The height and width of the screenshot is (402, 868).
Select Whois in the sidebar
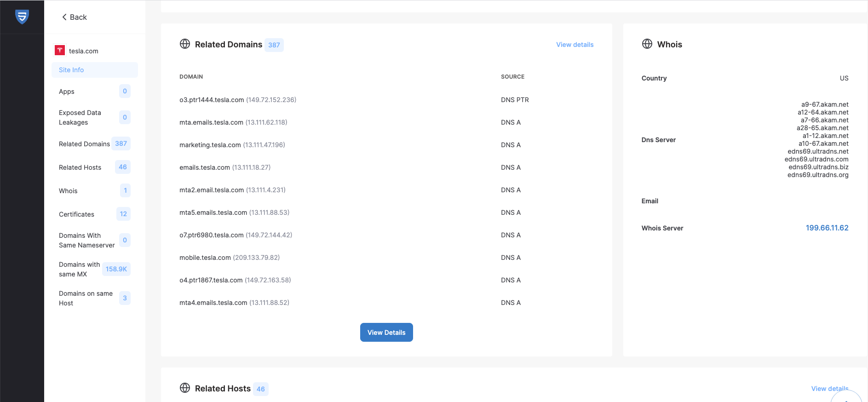95,191
